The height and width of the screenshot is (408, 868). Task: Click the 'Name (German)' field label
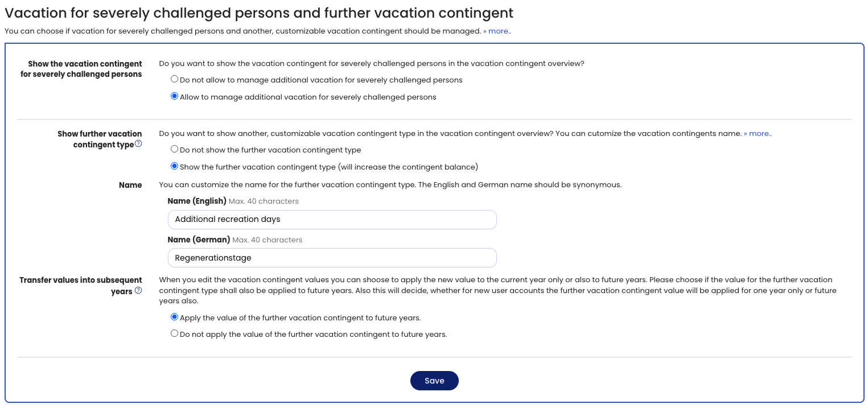click(199, 240)
